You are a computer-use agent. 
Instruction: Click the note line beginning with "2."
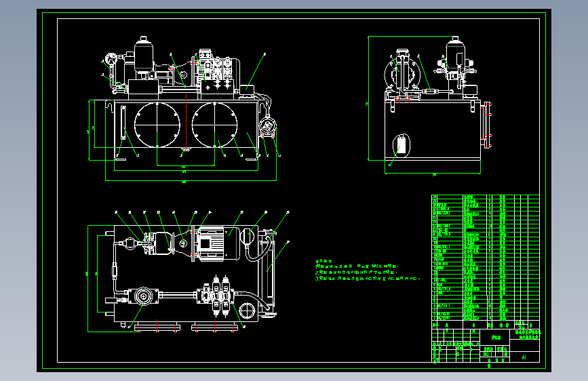356,273
